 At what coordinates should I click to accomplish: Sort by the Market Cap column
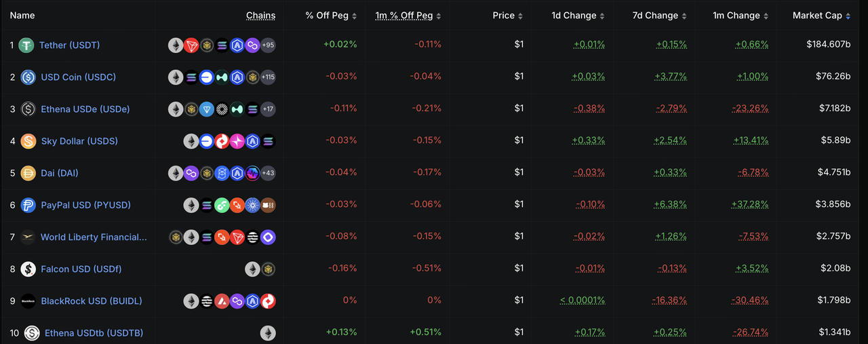pos(821,16)
